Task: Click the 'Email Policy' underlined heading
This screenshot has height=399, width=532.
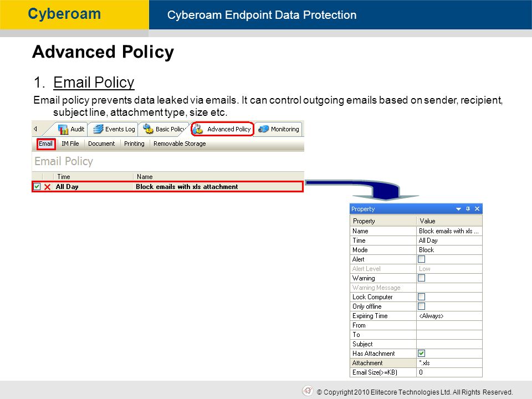Action: (94, 83)
